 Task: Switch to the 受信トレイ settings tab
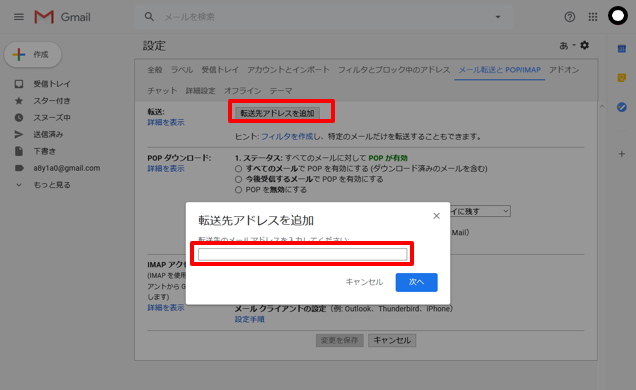click(x=220, y=70)
